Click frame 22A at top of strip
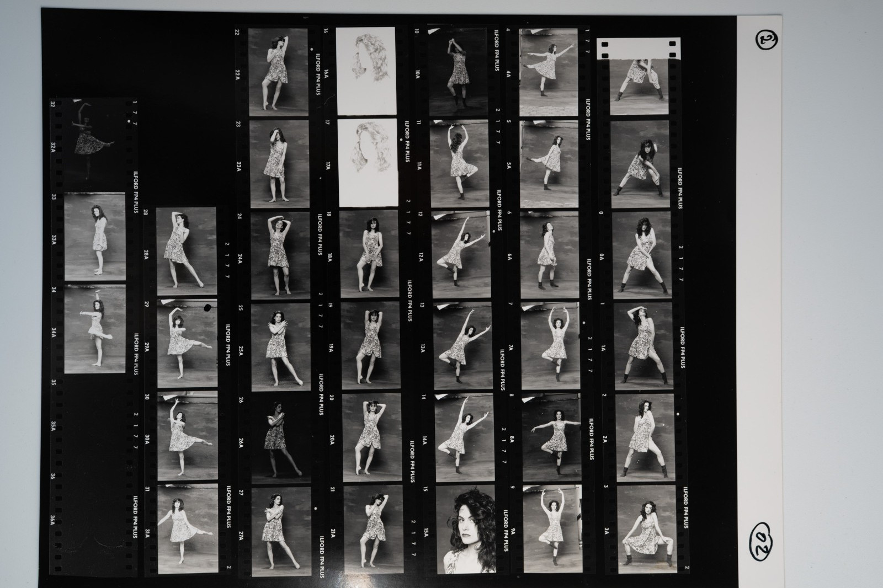883x588 pixels. click(x=278, y=72)
